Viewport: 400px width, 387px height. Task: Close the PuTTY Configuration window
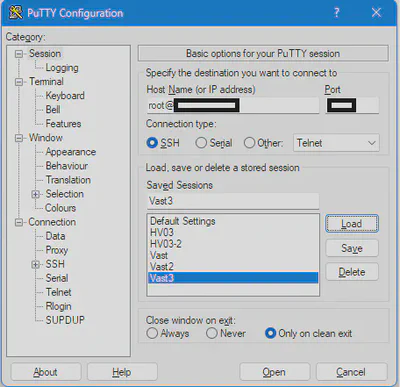tap(376, 13)
